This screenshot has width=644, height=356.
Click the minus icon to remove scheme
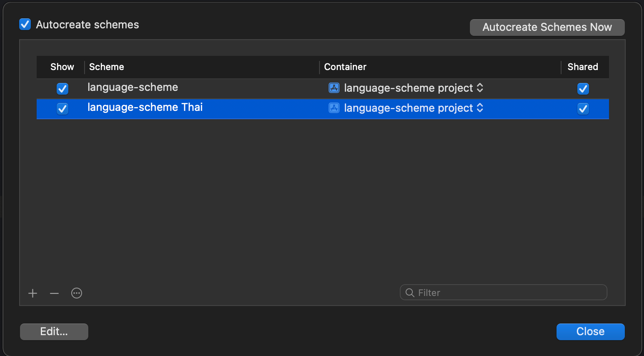tap(54, 293)
